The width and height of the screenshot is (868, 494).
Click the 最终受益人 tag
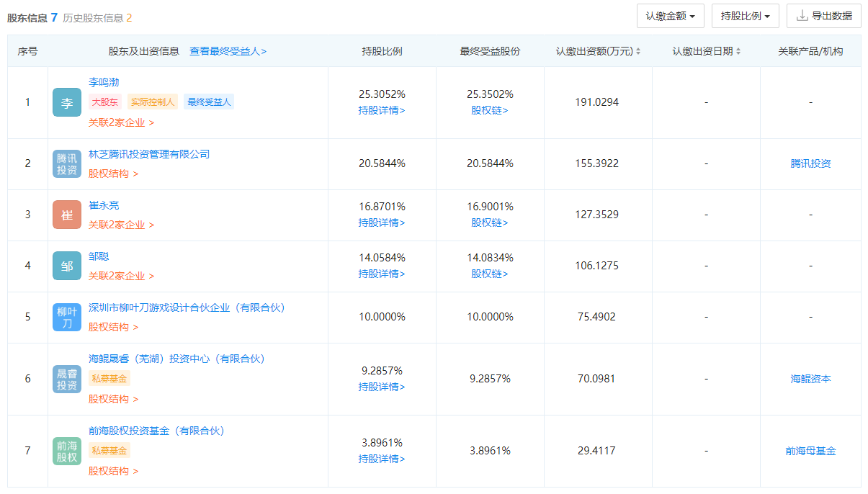point(209,102)
